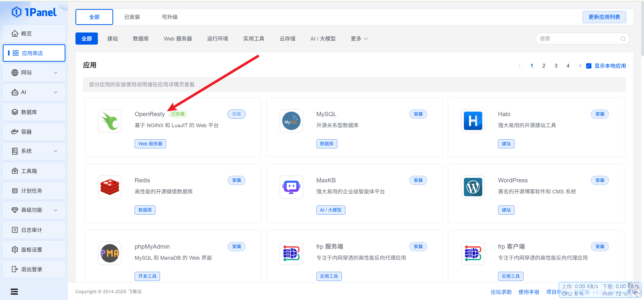Click the Halo app icon
The height and width of the screenshot is (300, 644).
point(473,121)
